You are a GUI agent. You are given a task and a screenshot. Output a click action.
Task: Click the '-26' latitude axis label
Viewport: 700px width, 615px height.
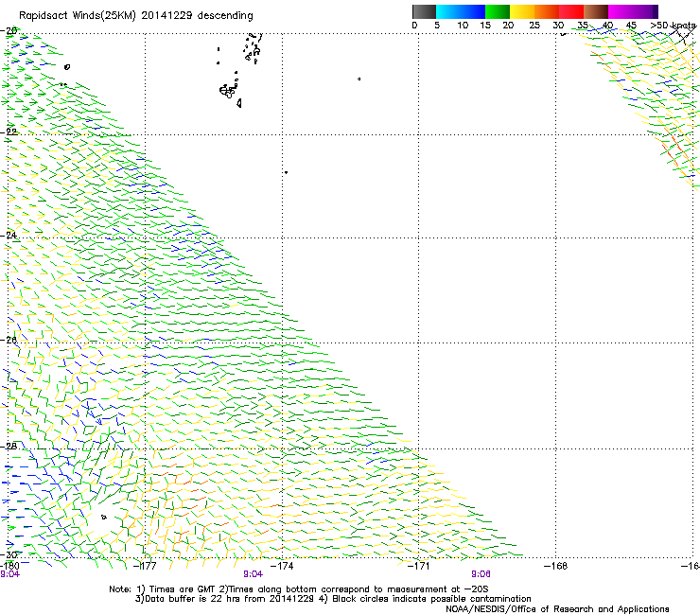click(x=9, y=341)
